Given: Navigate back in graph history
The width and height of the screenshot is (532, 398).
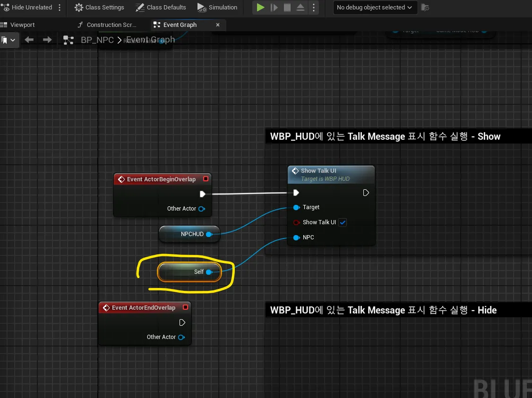Looking at the screenshot, I should pos(29,40).
